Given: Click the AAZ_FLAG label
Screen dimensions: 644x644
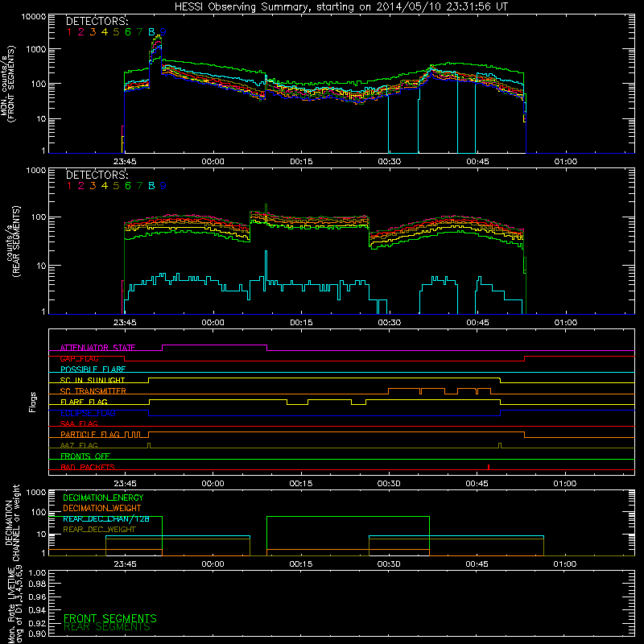Looking at the screenshot, I should [79, 445].
